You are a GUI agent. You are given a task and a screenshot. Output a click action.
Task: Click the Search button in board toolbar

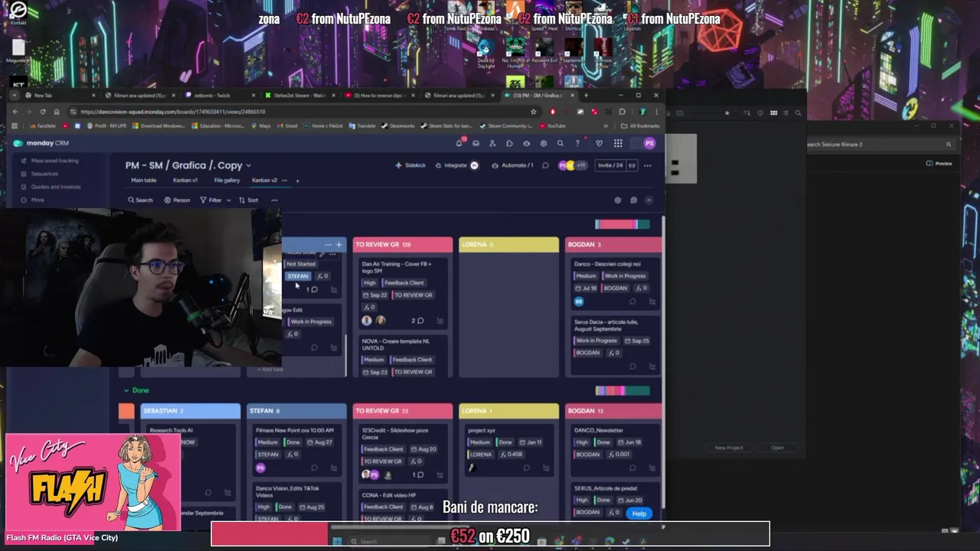point(140,201)
